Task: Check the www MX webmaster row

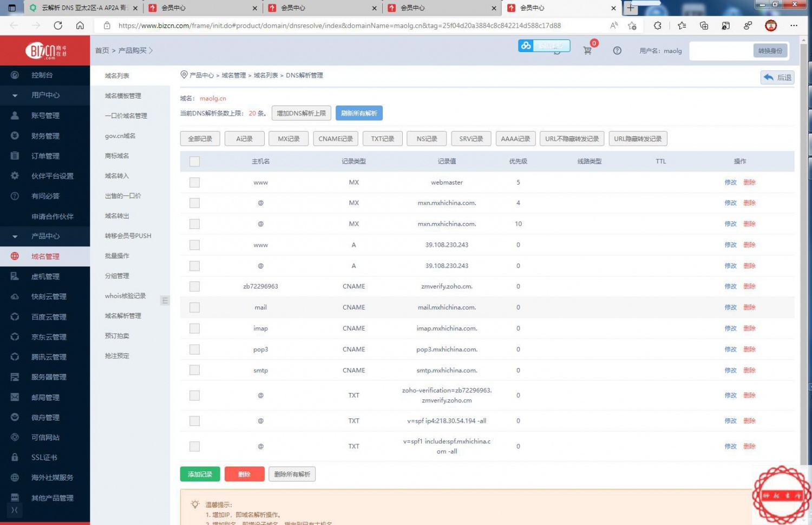Action: [195, 182]
